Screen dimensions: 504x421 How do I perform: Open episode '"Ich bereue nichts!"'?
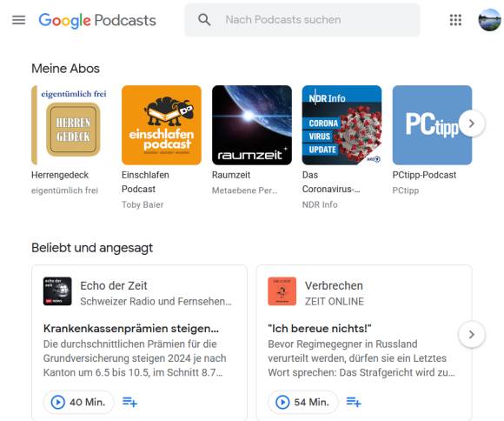pyautogui.click(x=320, y=328)
